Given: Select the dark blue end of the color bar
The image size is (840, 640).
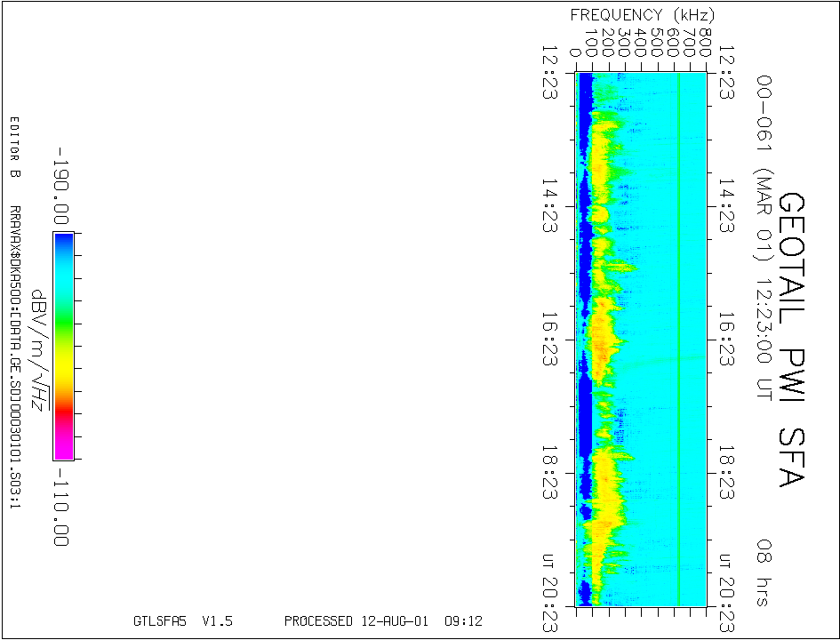Looking at the screenshot, I should tap(63, 243).
